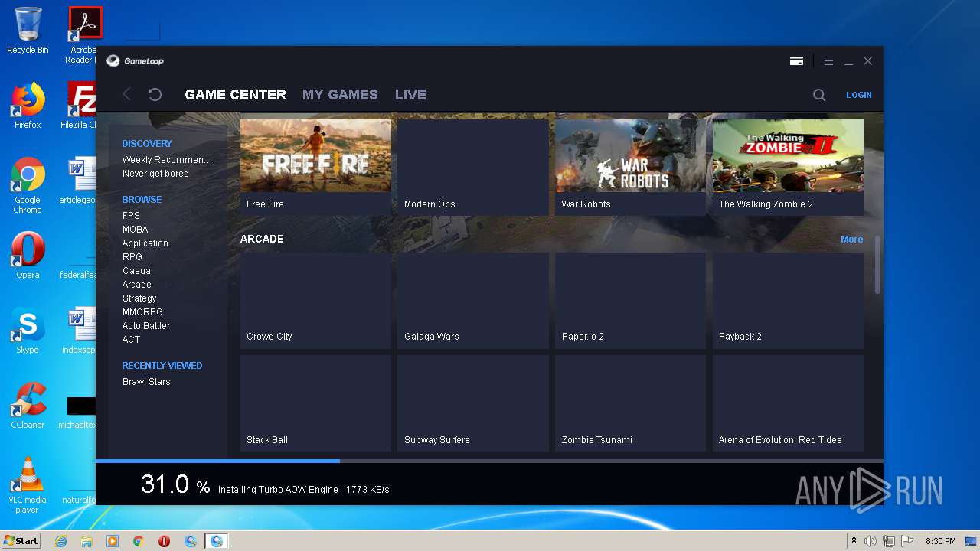Viewport: 980px width, 551px height.
Task: Open FileZilla Client desktop icon
Action: click(x=80, y=106)
